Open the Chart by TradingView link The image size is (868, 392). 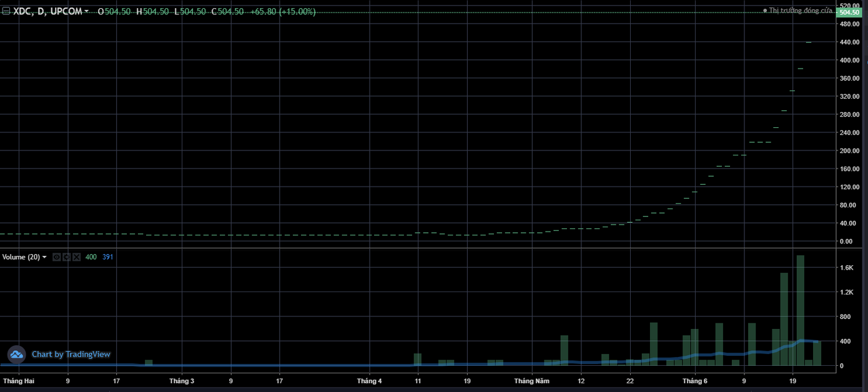point(71,355)
